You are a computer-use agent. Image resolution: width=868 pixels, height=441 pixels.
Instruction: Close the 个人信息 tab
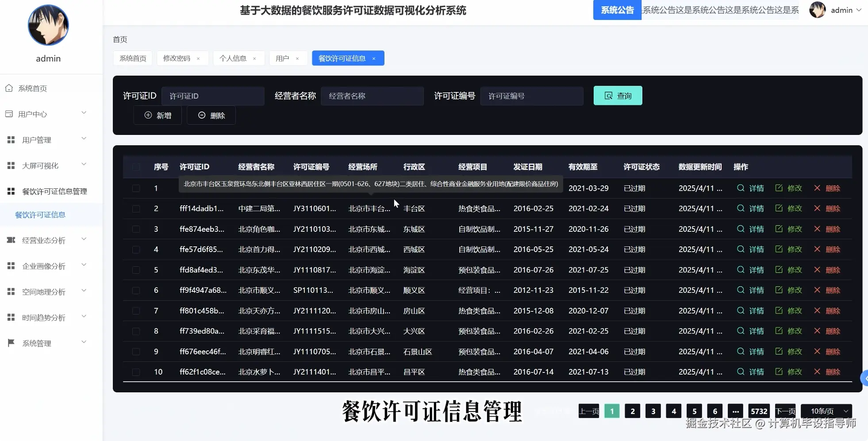coord(254,58)
